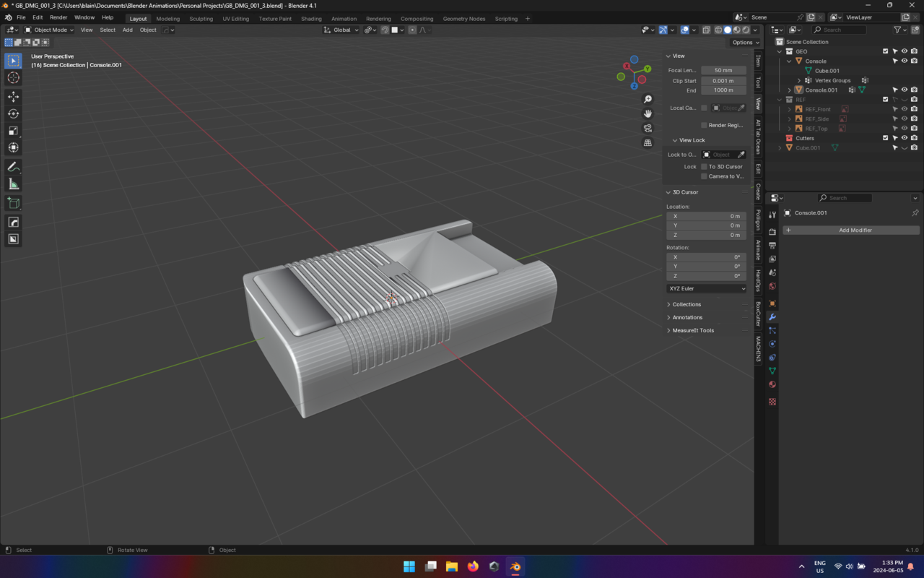This screenshot has height=578, width=924.
Task: Choose the Add Cube tool
Action: pyautogui.click(x=13, y=203)
